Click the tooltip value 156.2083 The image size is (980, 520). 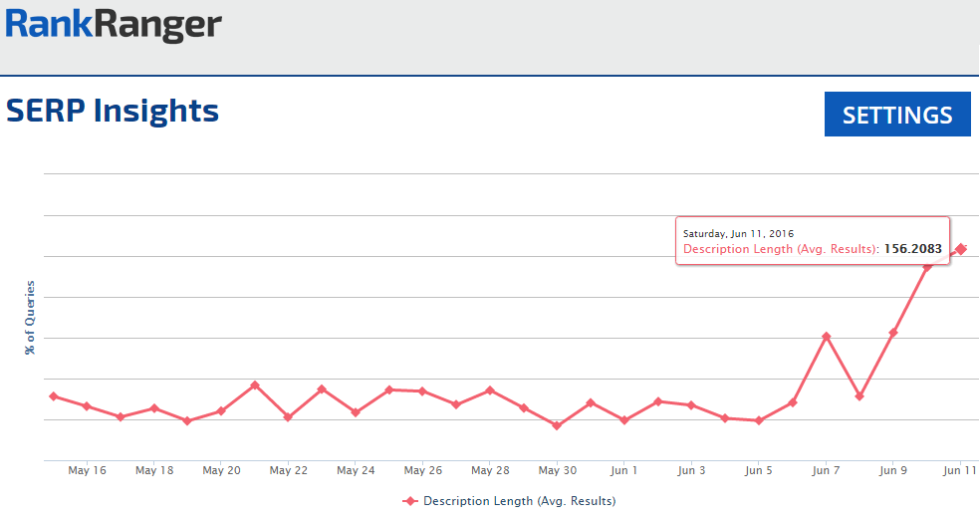point(912,249)
